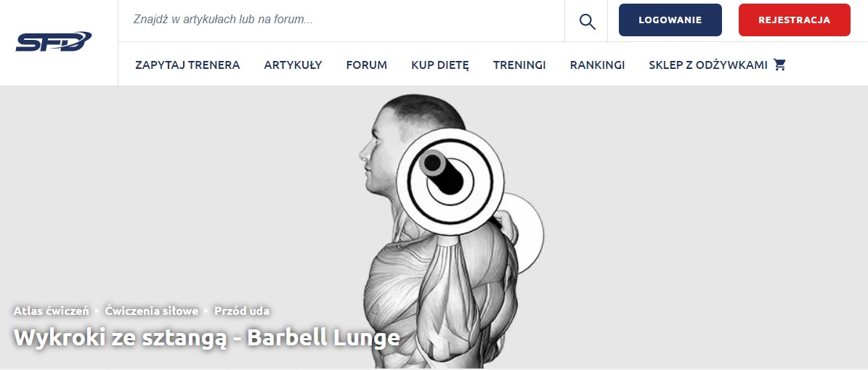Click the SFD logo
The image size is (868, 370).
tap(54, 41)
